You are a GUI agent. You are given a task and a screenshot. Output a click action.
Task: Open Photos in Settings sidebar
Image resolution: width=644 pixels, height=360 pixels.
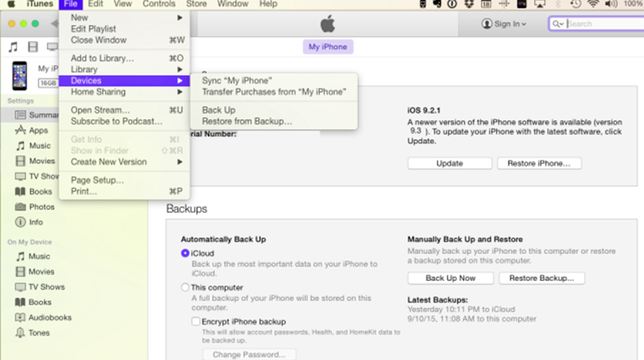tap(35, 207)
